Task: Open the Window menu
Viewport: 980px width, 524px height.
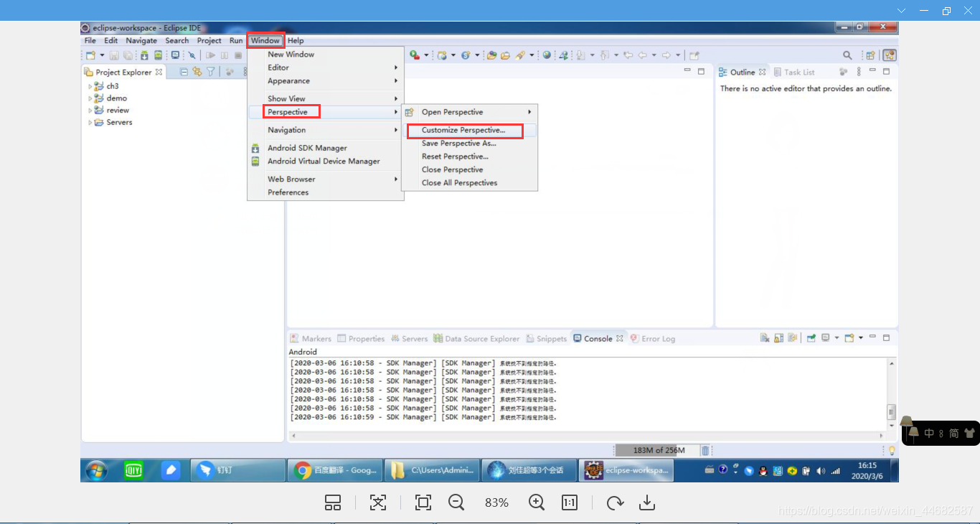Action: [265, 41]
